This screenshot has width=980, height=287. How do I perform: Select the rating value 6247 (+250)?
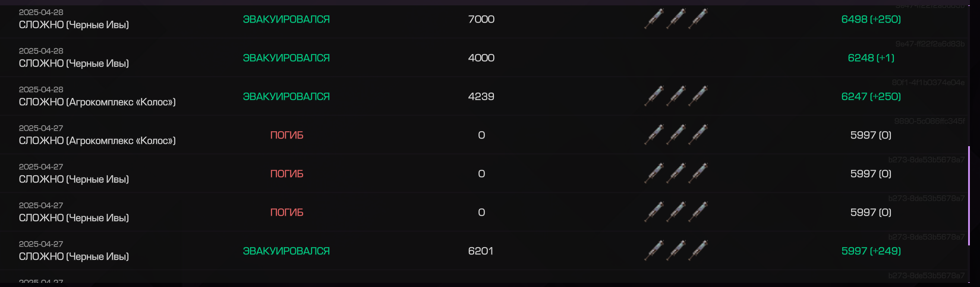click(x=871, y=96)
